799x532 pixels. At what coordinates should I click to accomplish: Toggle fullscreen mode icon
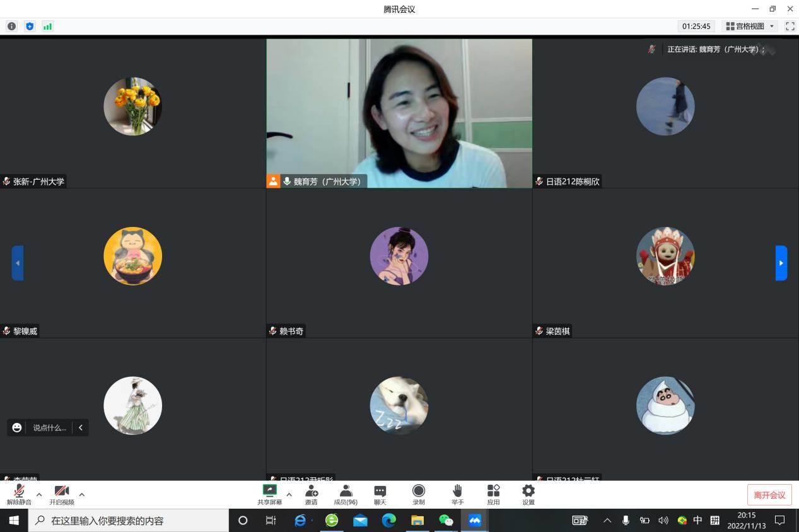point(790,26)
